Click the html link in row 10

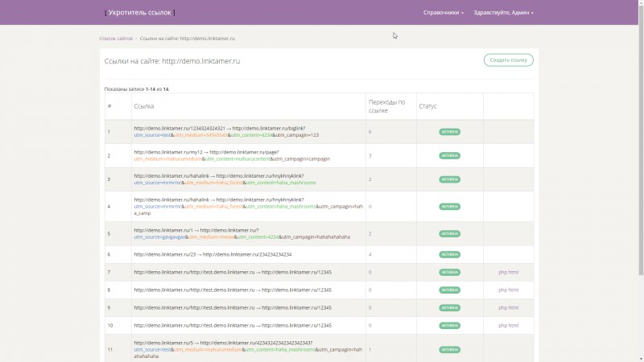pos(514,325)
